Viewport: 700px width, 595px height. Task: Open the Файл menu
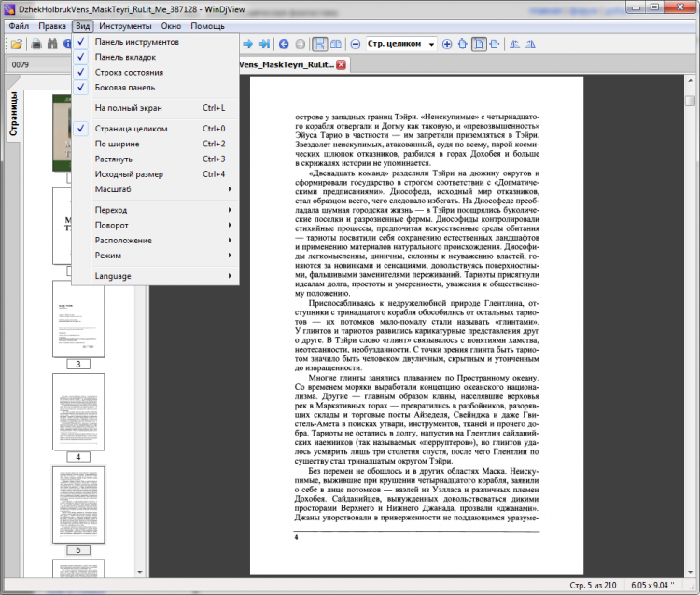[19, 26]
